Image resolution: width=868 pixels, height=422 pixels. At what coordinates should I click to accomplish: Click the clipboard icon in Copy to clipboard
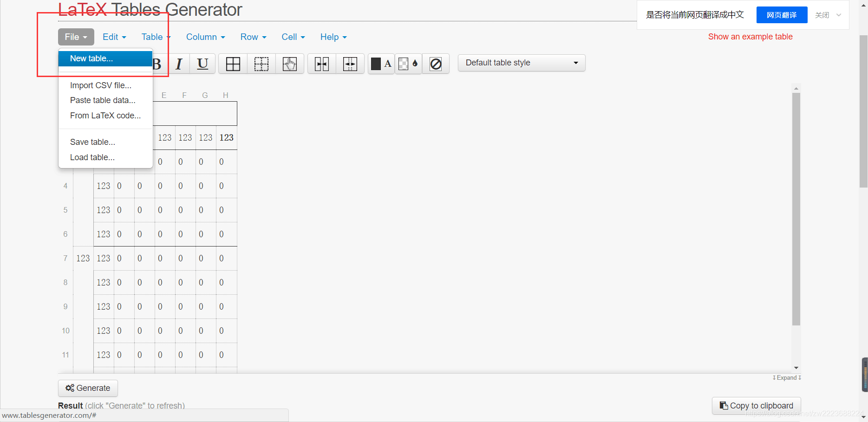point(724,406)
